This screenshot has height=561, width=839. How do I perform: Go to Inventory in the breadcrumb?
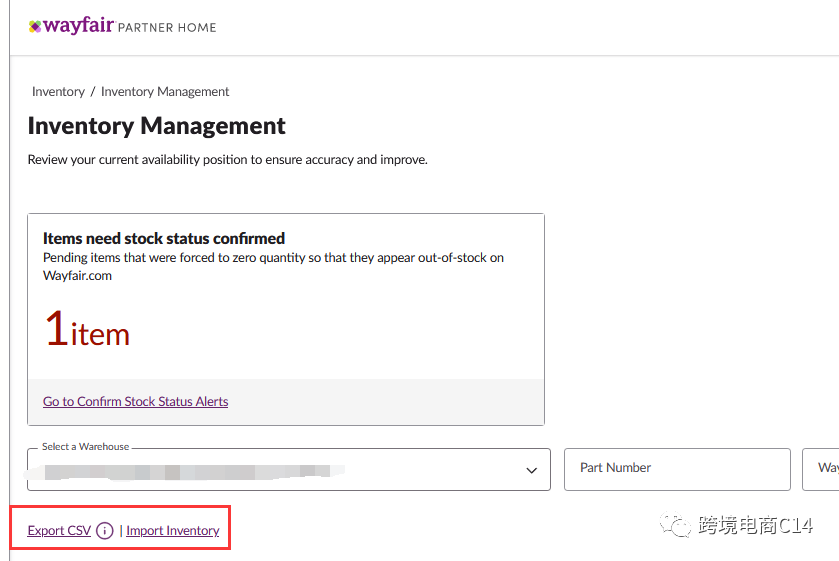coord(58,92)
